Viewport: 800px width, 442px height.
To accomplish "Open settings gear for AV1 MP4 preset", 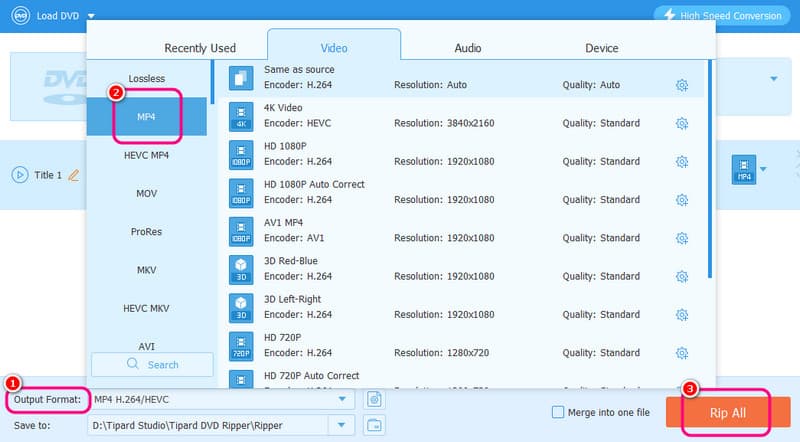I will click(682, 238).
